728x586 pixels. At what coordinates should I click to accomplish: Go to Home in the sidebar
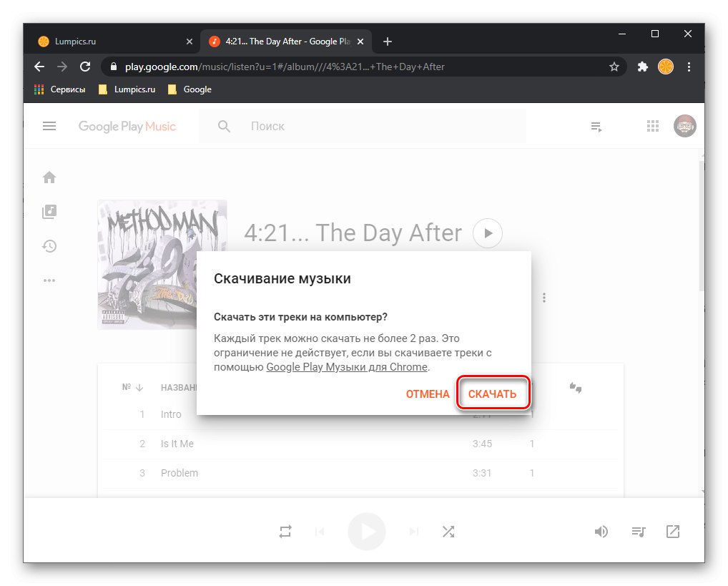(49, 177)
